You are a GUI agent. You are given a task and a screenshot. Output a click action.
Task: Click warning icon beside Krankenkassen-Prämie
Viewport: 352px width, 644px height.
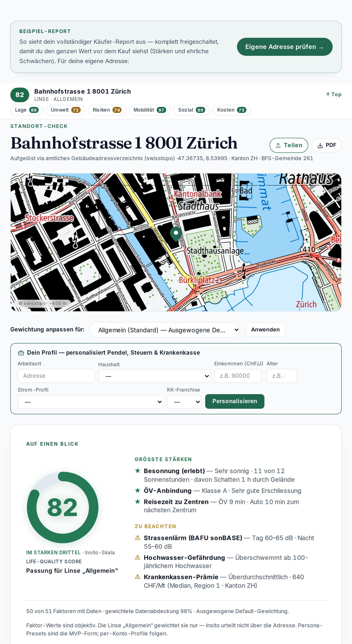pos(138,577)
